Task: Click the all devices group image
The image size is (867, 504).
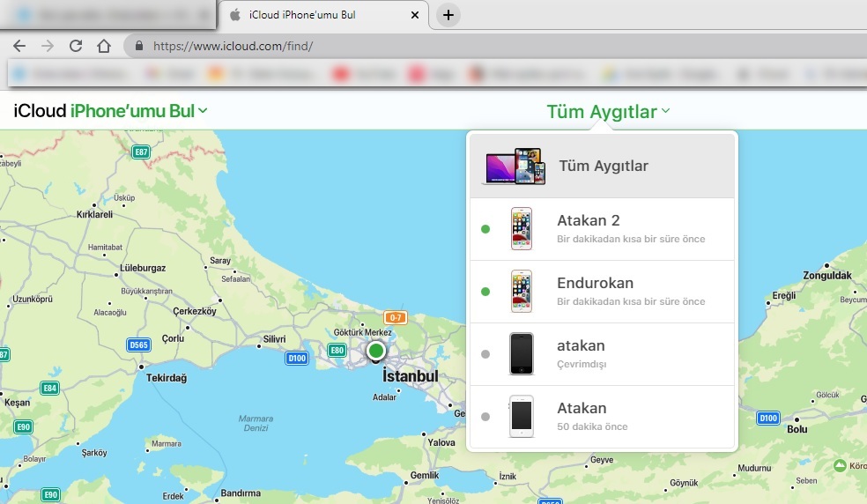Action: pyautogui.click(x=515, y=166)
